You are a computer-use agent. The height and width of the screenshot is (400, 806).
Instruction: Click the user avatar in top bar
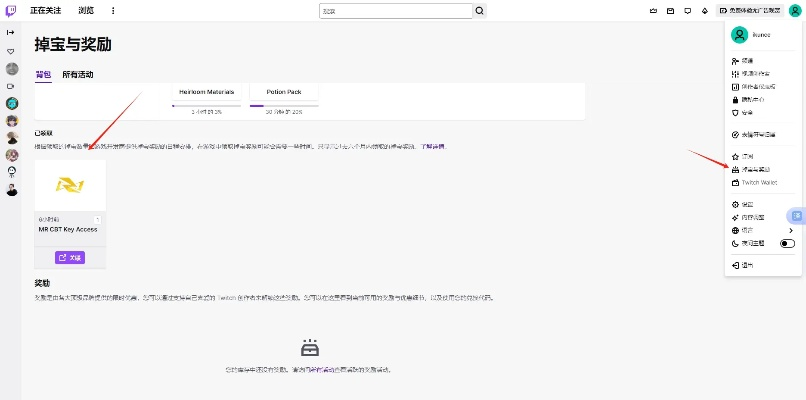pyautogui.click(x=795, y=10)
